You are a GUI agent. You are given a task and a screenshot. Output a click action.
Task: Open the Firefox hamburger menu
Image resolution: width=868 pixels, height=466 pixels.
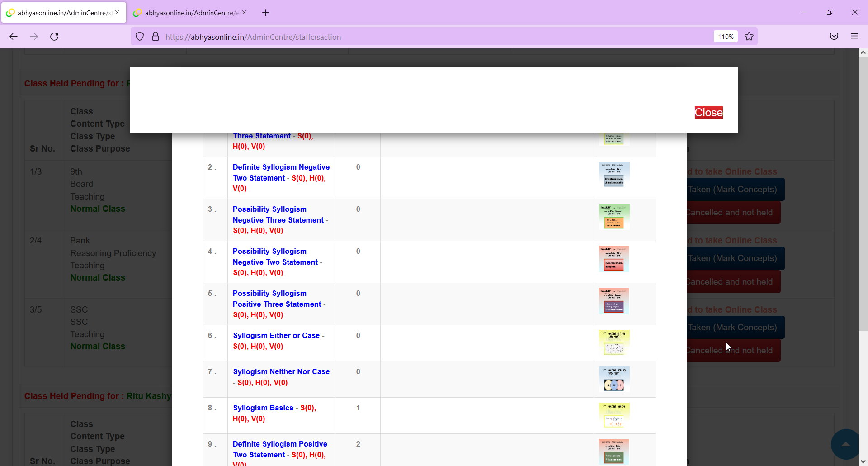point(854,37)
